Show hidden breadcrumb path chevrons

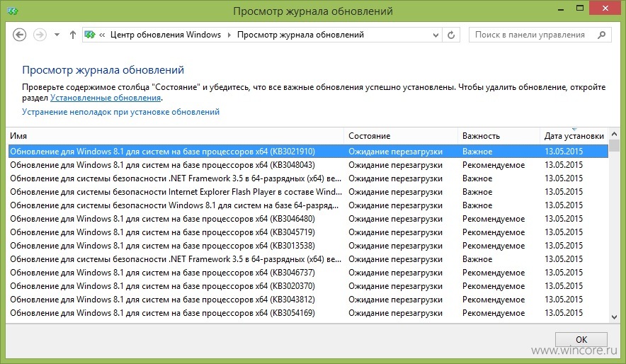click(x=102, y=35)
